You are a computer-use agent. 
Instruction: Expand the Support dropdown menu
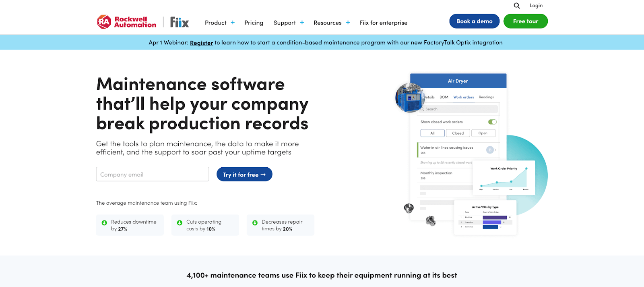click(x=289, y=23)
